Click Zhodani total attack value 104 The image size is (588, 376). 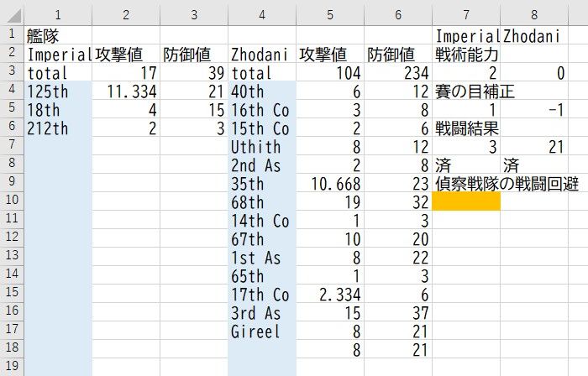(330, 72)
